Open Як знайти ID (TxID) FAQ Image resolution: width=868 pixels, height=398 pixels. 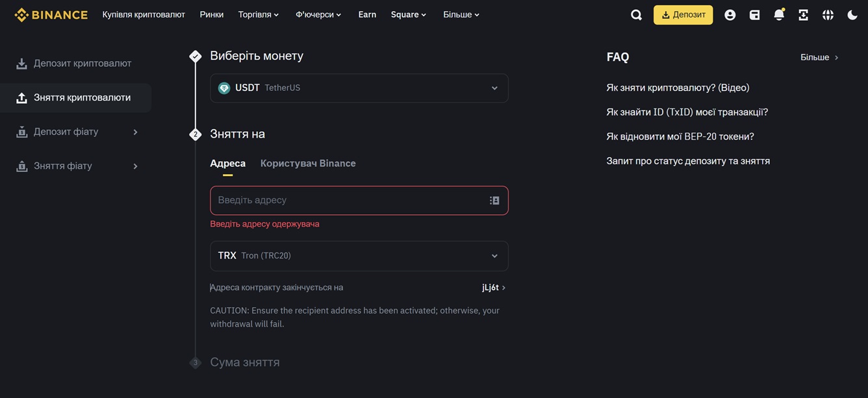click(x=687, y=112)
